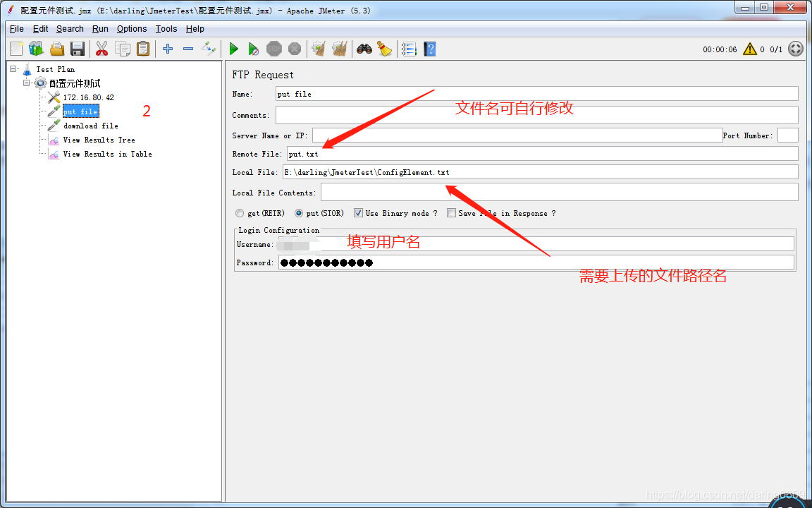
Task: Create a new test plan with New icon
Action: [x=16, y=49]
